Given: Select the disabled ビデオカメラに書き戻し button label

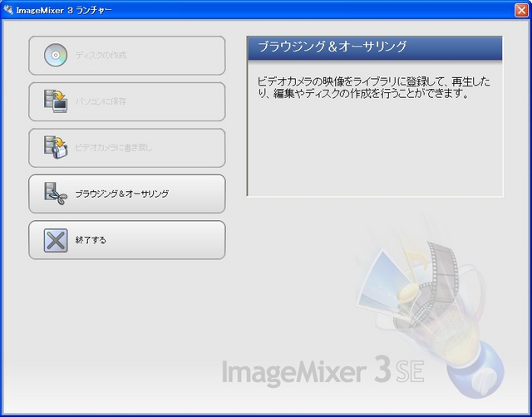Looking at the screenshot, I should click(114, 148).
